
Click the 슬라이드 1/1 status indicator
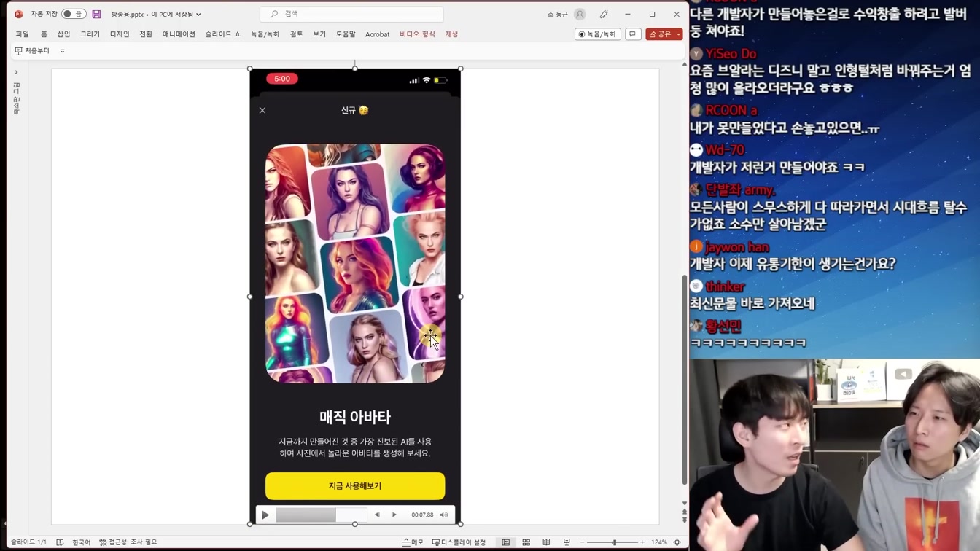28,542
